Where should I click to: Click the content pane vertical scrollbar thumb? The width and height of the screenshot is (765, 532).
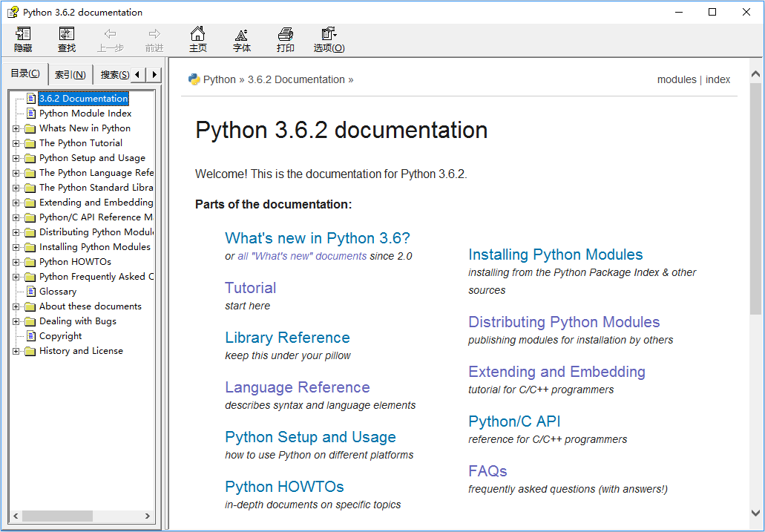click(x=756, y=199)
